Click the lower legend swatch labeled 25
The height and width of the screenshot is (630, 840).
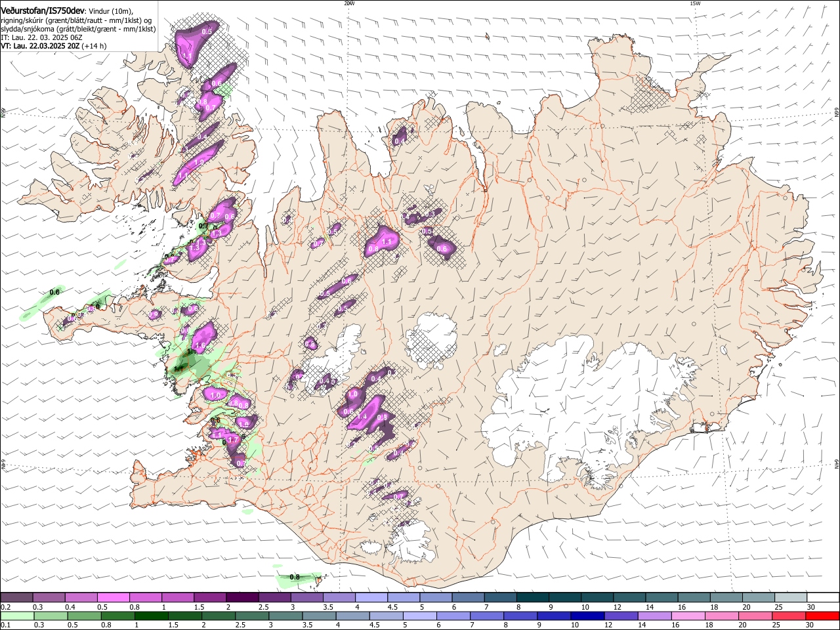click(x=788, y=616)
